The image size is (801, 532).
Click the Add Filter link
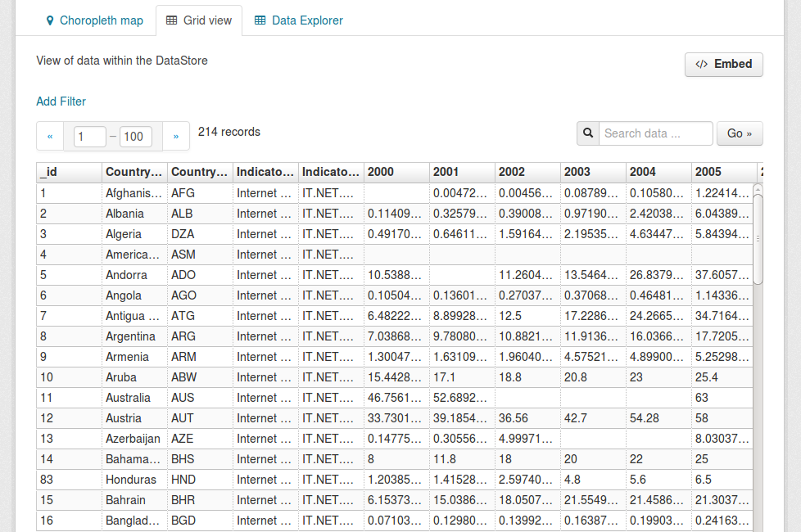61,101
